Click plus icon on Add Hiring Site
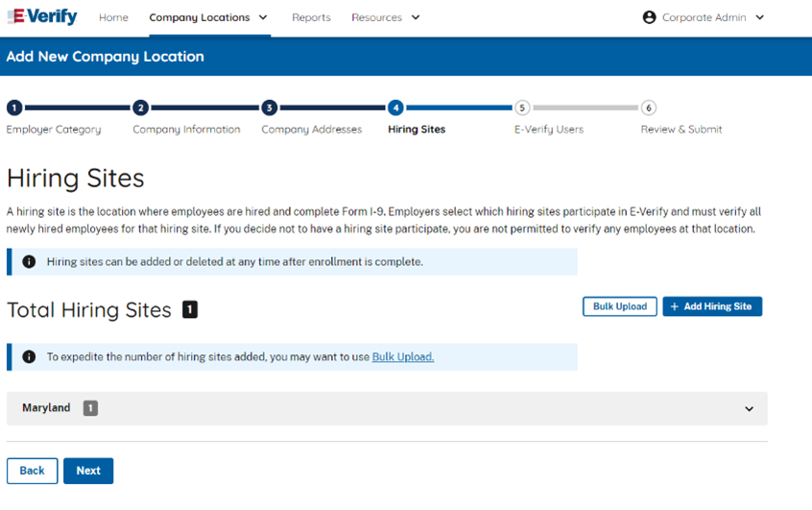This screenshot has height=510, width=812. (x=674, y=306)
